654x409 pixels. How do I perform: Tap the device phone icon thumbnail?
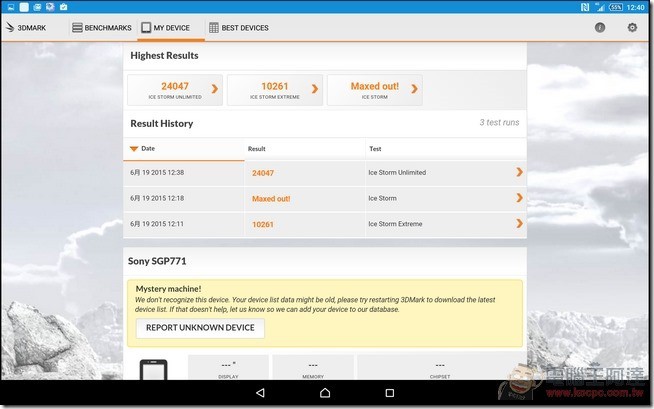[153, 369]
